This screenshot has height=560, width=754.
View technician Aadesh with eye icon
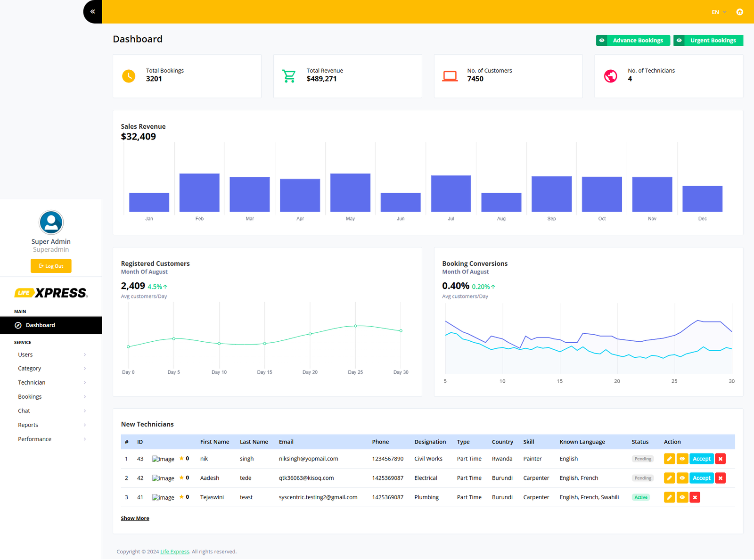point(682,478)
